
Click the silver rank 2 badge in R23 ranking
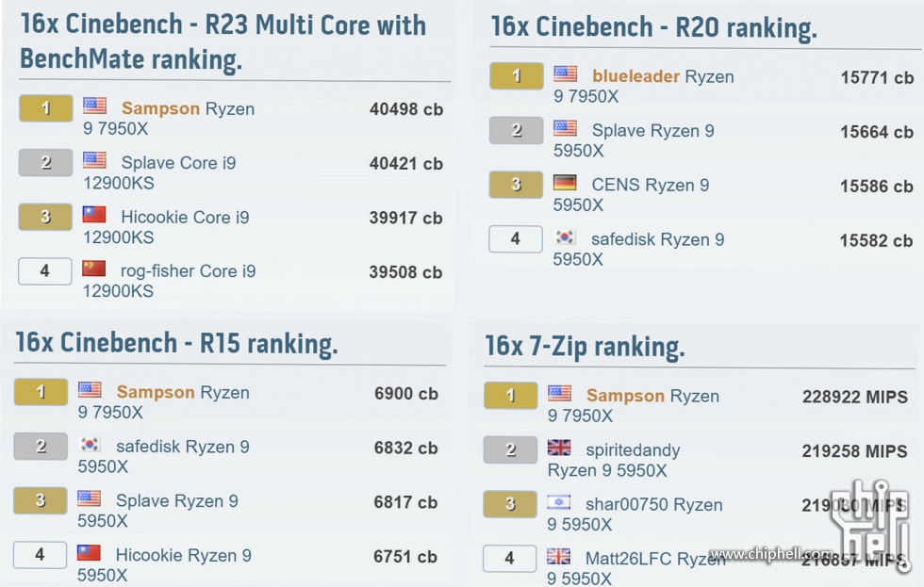coord(46,162)
